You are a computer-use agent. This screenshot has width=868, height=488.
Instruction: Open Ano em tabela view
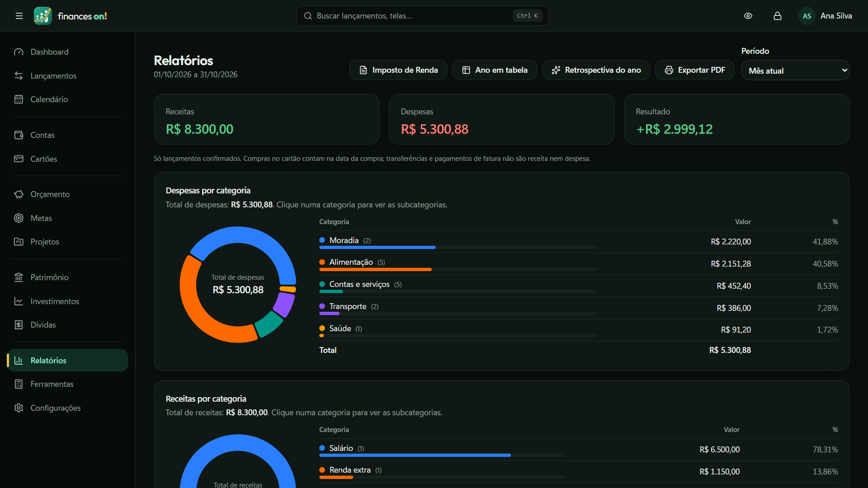click(x=495, y=70)
